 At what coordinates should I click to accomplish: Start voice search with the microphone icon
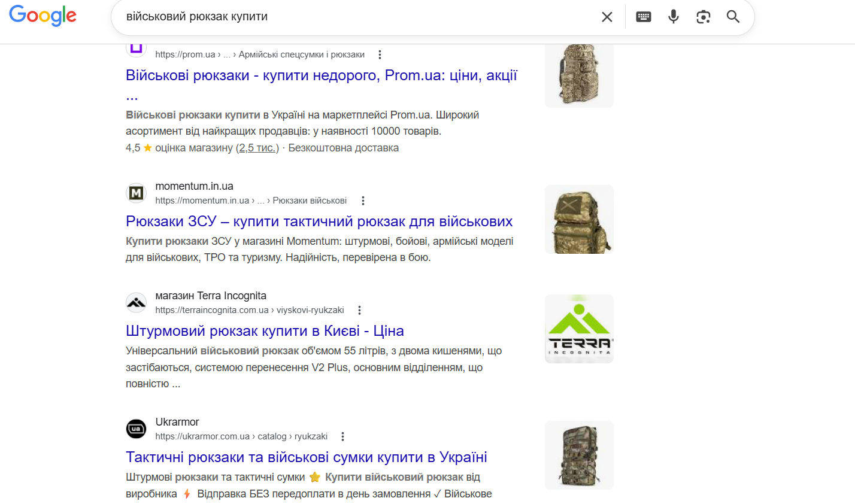[x=674, y=17]
